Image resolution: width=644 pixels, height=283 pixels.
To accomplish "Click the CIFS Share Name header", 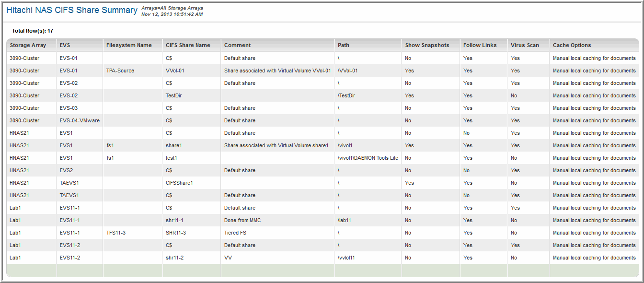I will [188, 45].
